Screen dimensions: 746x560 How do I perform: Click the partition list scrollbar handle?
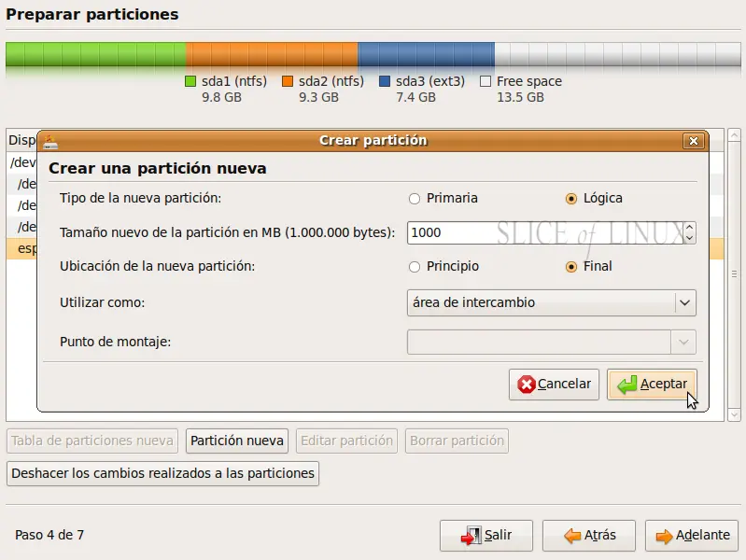coord(734,274)
